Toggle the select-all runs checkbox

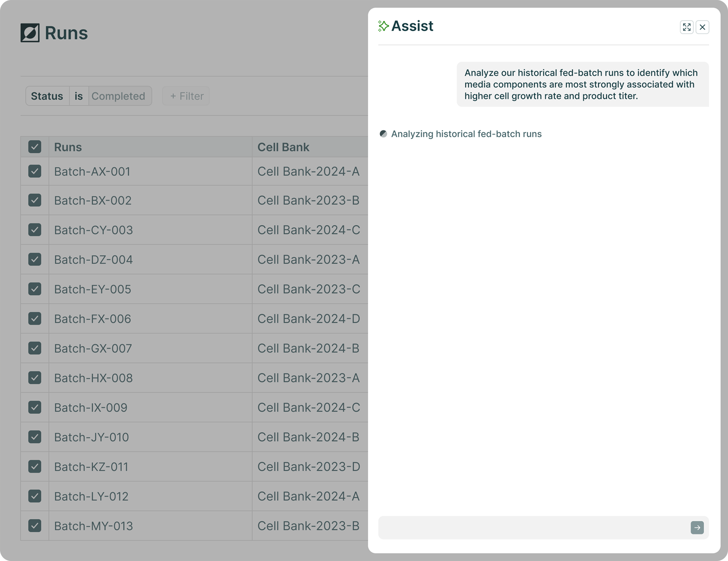pyautogui.click(x=35, y=147)
